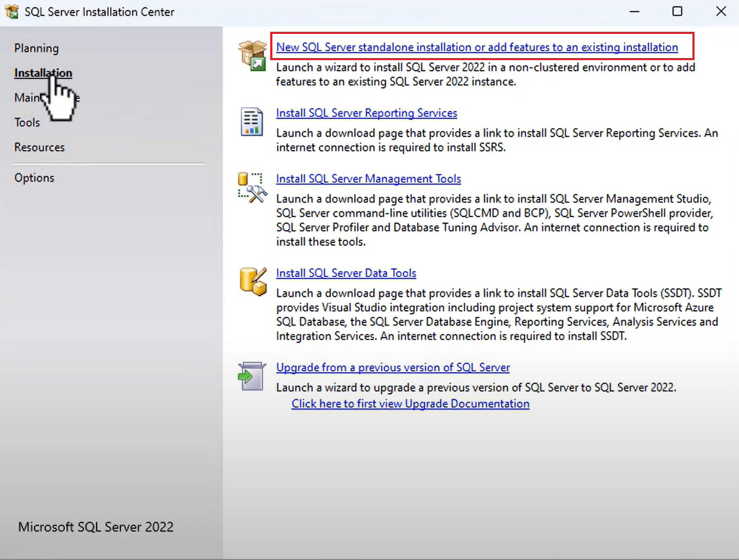Click the standalone installation box icon
Image resolution: width=739 pixels, height=560 pixels.
pyautogui.click(x=252, y=55)
